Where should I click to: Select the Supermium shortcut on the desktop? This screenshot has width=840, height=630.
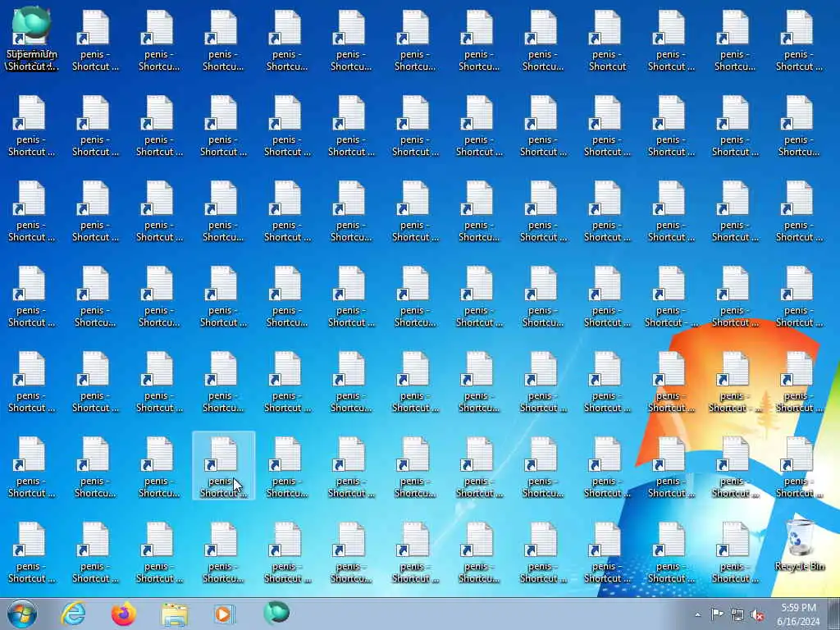[x=31, y=39]
